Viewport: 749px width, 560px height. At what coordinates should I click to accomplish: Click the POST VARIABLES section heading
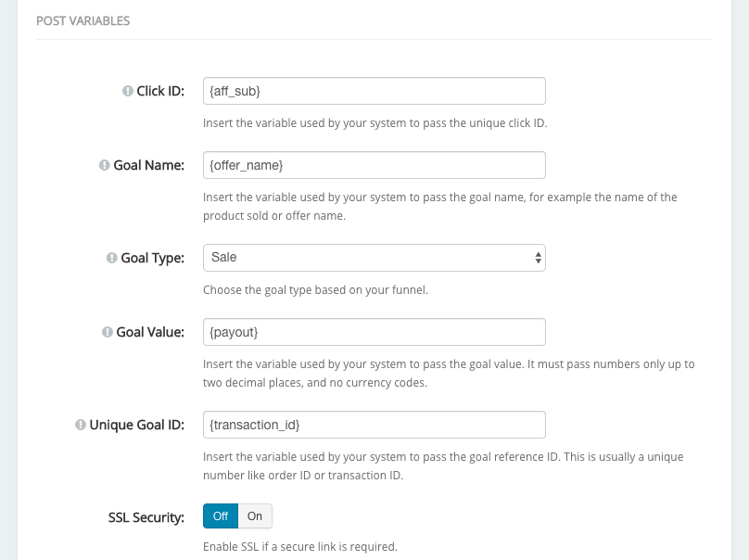pyautogui.click(x=83, y=20)
